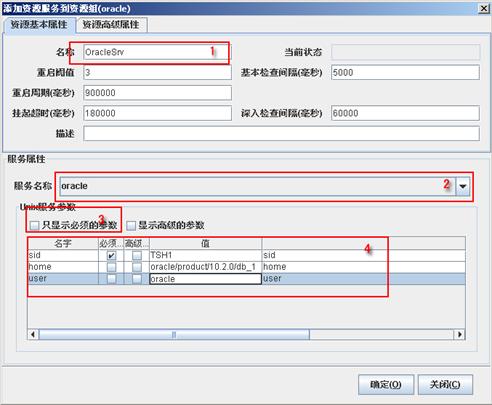Enable 显示高级的参数 checkbox
The height and width of the screenshot is (405, 492).
[131, 226]
